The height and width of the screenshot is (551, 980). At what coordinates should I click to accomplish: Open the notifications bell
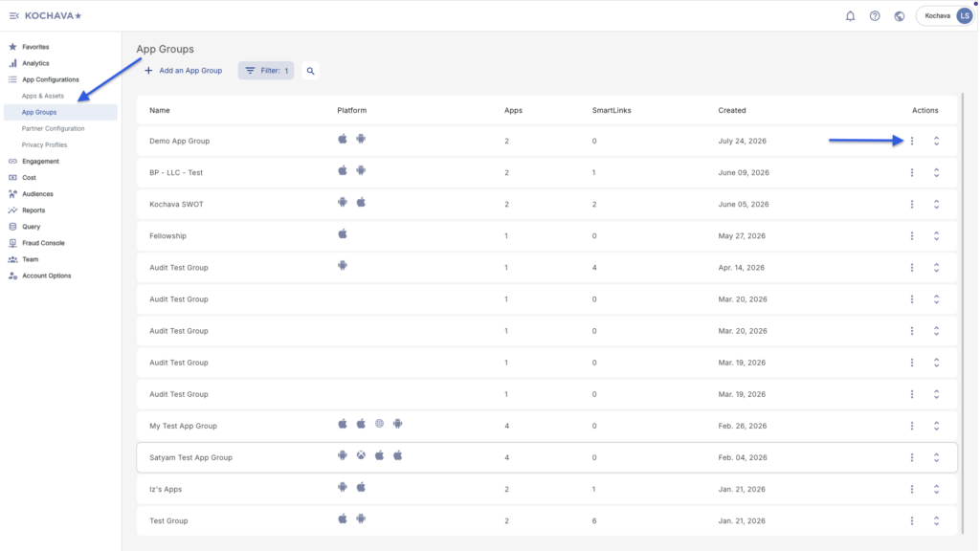point(850,16)
